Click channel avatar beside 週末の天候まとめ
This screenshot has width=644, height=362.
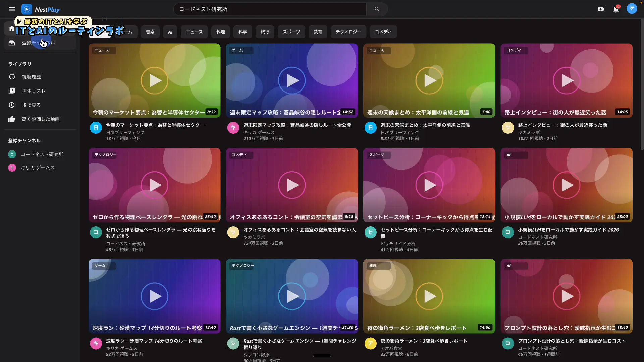click(x=371, y=128)
